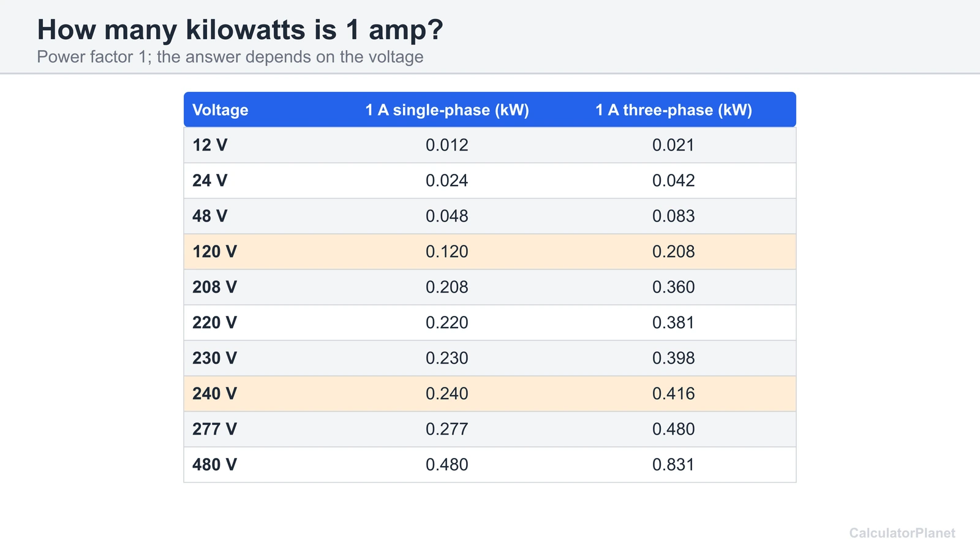Select the 1 A three-phase (kW) header
This screenshot has height=551, width=980.
click(674, 110)
